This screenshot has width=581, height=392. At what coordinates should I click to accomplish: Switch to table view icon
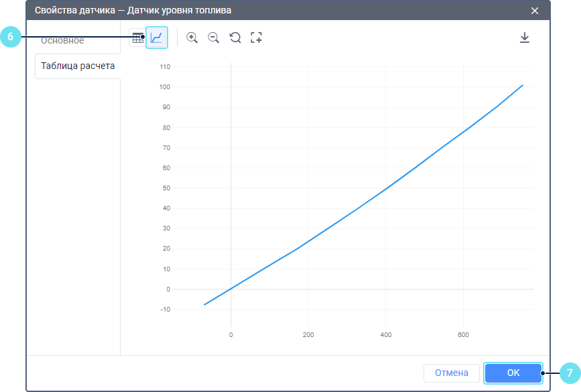pos(137,38)
